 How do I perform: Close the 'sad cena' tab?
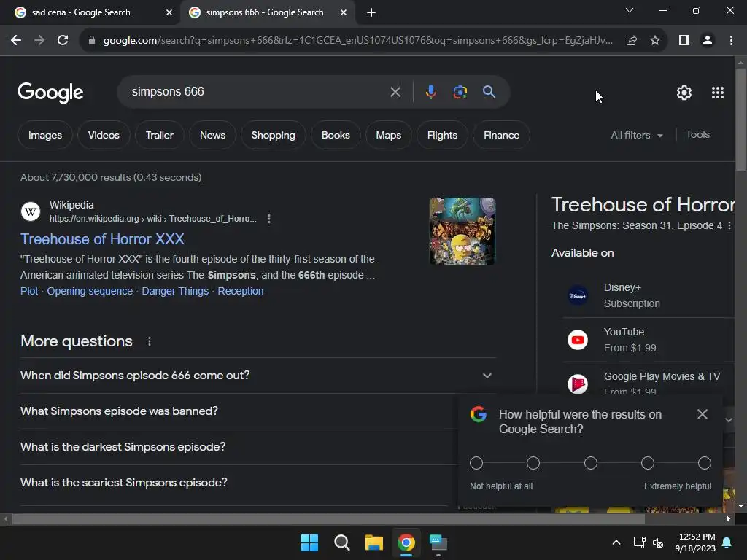coord(169,12)
